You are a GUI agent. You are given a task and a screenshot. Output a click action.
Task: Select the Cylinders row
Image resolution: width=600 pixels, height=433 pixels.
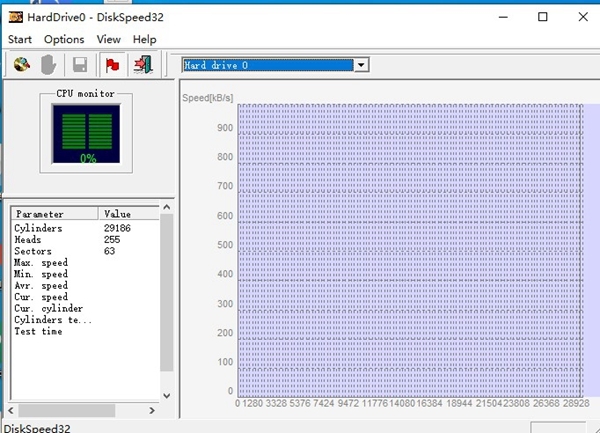(86, 228)
